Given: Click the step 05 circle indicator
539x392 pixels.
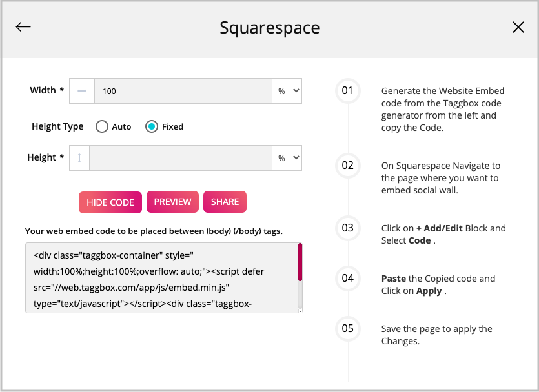Looking at the screenshot, I should click(x=347, y=329).
